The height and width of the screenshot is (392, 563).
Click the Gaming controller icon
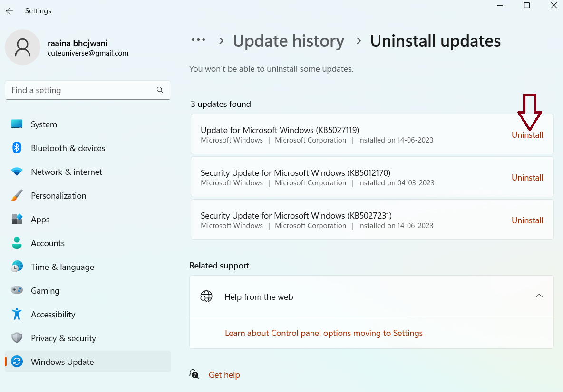[17, 290]
